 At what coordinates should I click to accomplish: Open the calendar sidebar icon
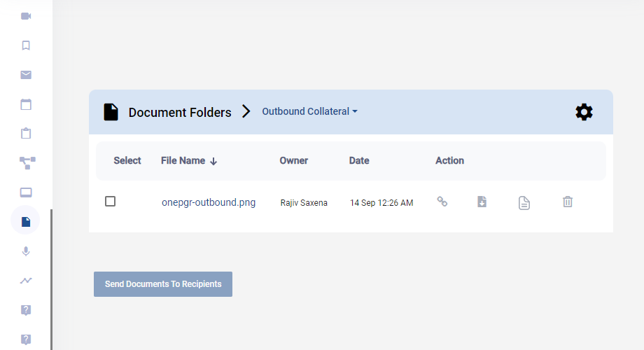click(x=26, y=104)
